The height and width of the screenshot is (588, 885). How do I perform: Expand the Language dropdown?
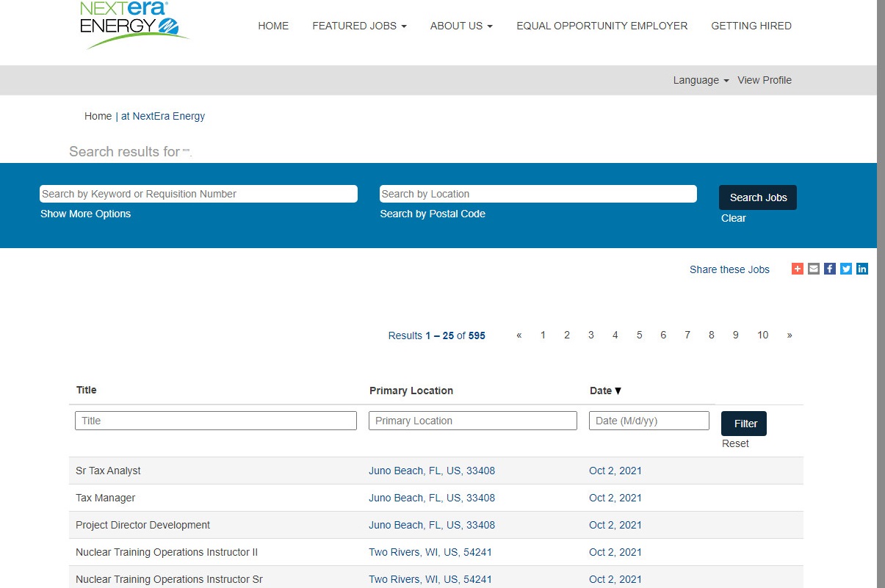pyautogui.click(x=701, y=81)
